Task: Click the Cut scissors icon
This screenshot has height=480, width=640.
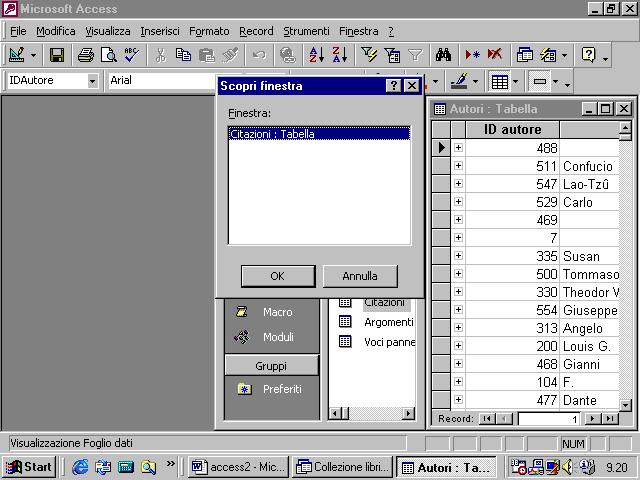Action: [160, 55]
